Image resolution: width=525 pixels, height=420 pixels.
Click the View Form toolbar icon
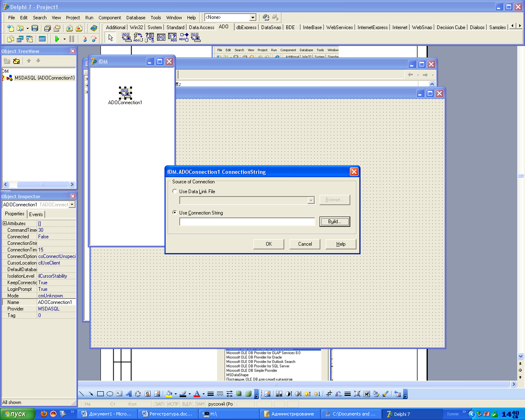(x=20, y=39)
